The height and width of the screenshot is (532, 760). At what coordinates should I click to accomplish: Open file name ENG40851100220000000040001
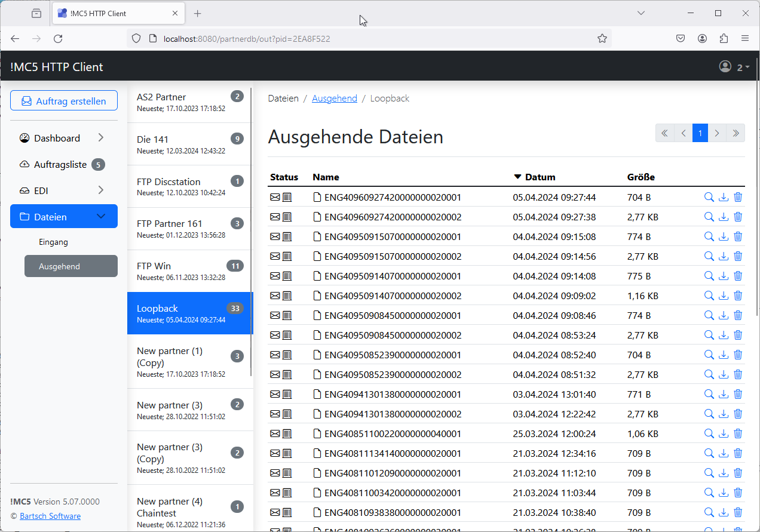(393, 434)
